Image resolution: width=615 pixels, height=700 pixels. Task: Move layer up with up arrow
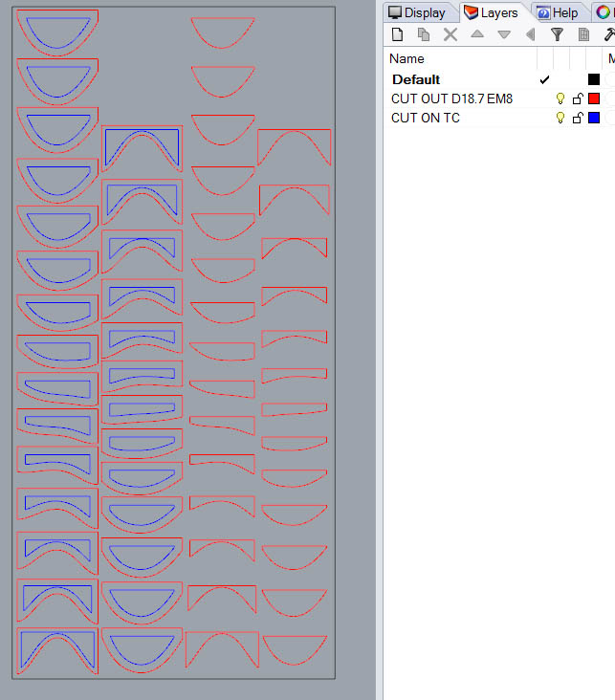(x=477, y=33)
